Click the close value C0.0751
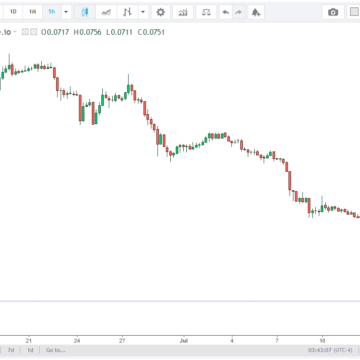This screenshot has width=360, height=360. (x=151, y=32)
